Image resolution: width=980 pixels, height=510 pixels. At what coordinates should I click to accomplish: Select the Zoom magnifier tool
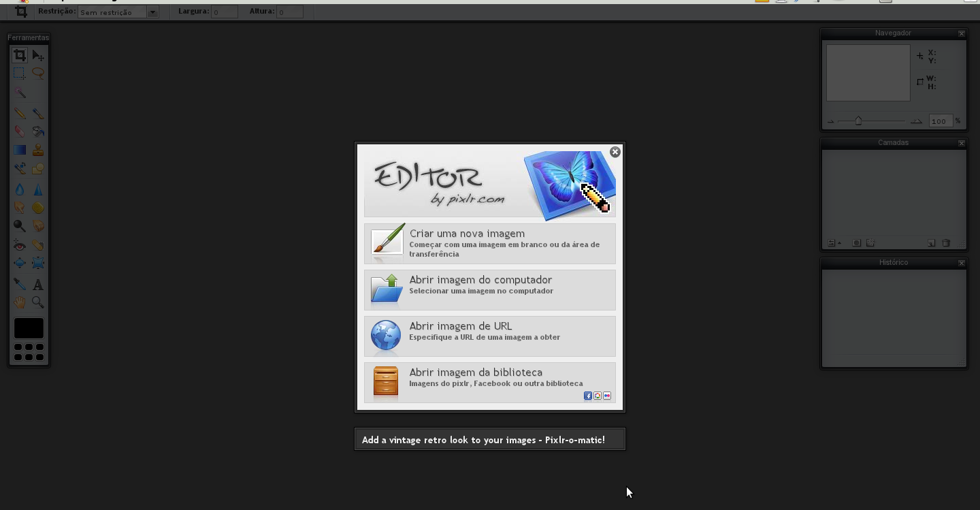(x=38, y=302)
